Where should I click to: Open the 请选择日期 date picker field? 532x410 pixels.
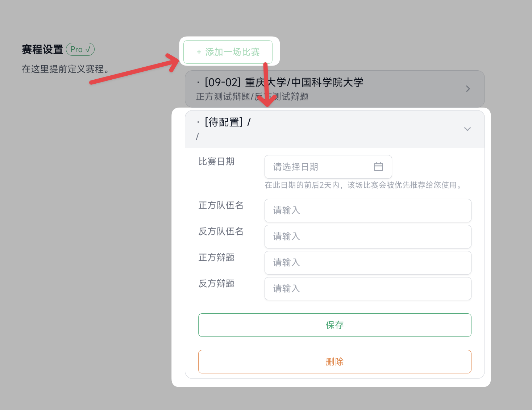tap(328, 167)
